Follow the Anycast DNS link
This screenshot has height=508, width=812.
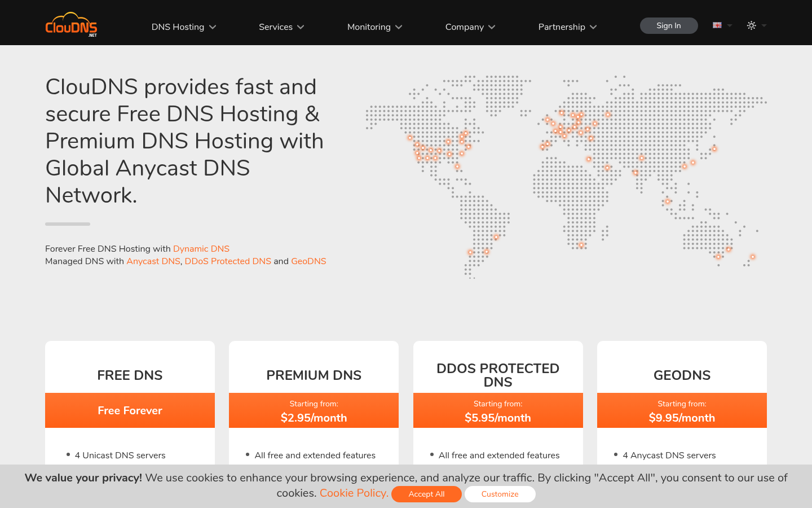pos(153,261)
